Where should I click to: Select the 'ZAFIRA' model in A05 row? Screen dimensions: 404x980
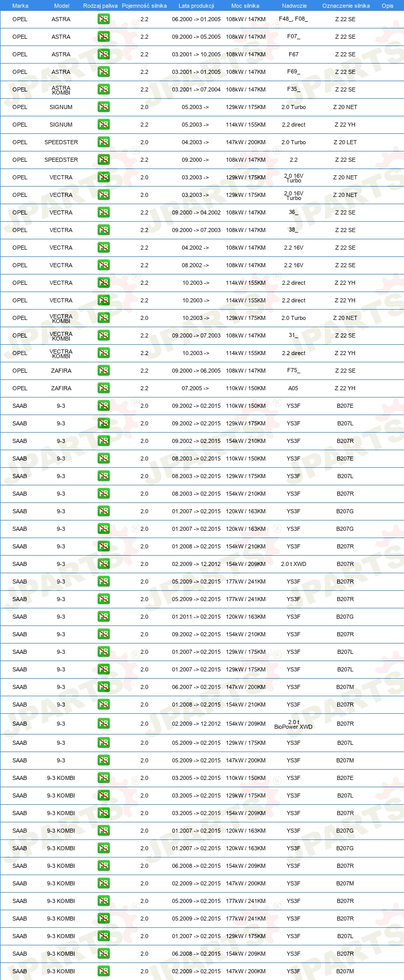click(x=61, y=388)
